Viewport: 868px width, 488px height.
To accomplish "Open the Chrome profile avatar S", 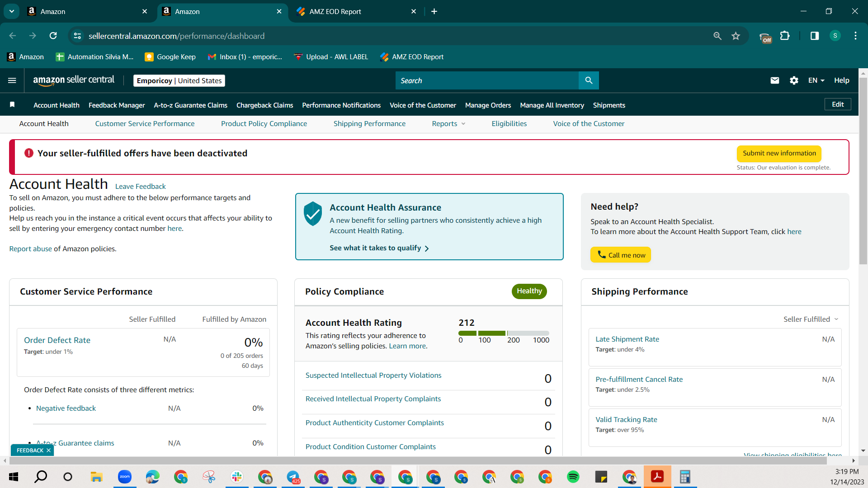I will pos(835,36).
